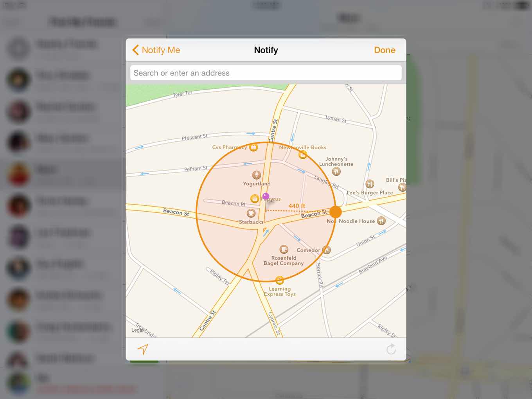Tap the Yogurtland label
Image resolution: width=532 pixels, height=399 pixels.
[x=257, y=183]
